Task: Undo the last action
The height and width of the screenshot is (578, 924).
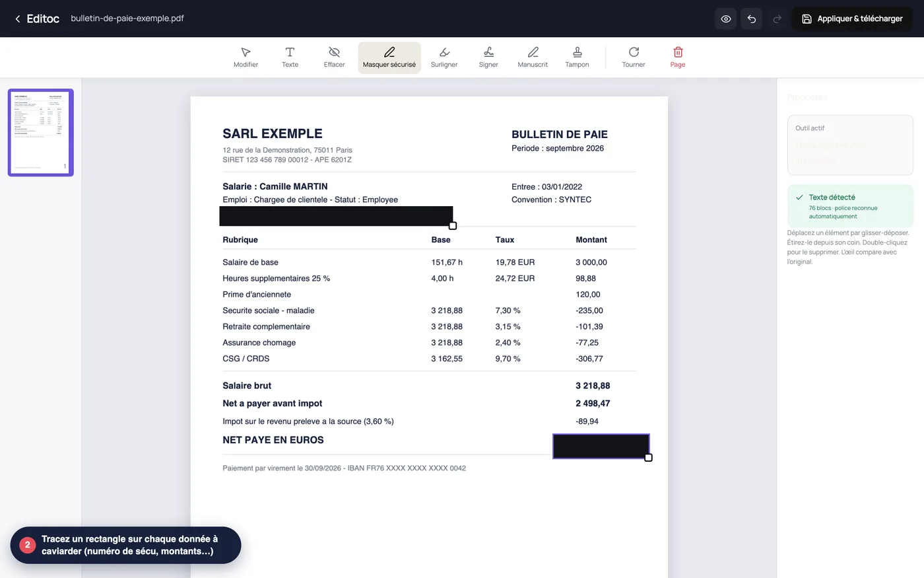Action: [752, 18]
